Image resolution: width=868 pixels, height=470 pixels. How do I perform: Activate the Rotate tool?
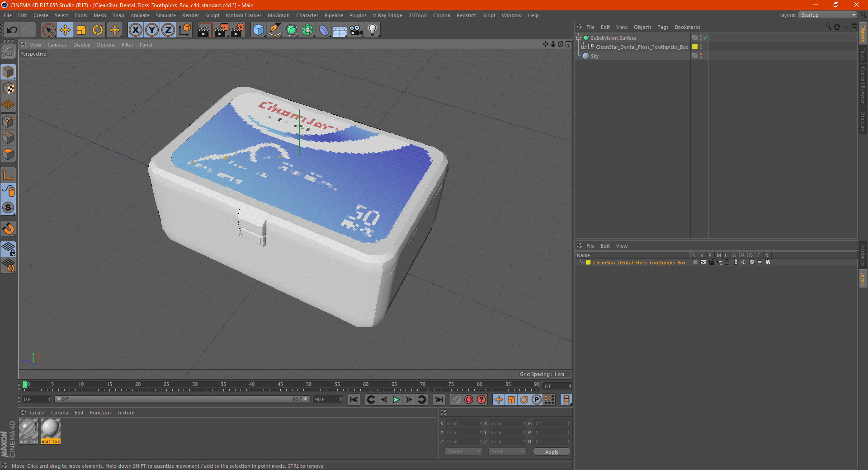[x=98, y=30]
